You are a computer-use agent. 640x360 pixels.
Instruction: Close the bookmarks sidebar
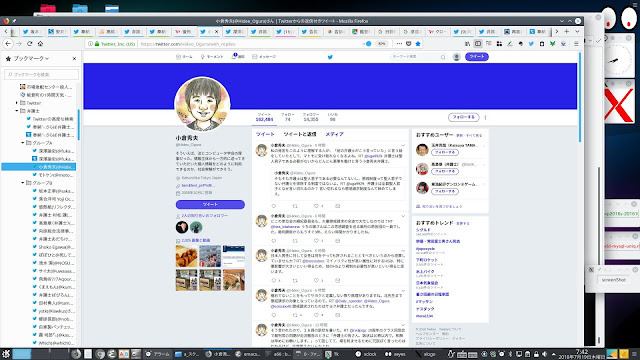[74, 58]
